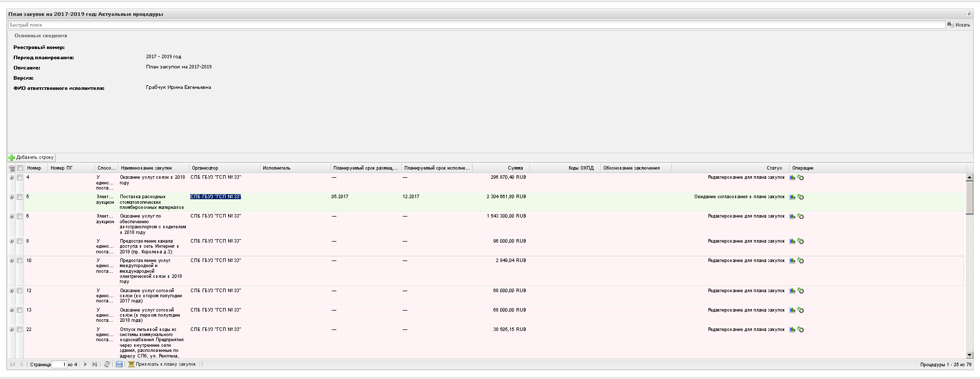Expand details of row 10
This screenshot has width=980, height=379.
click(12, 261)
